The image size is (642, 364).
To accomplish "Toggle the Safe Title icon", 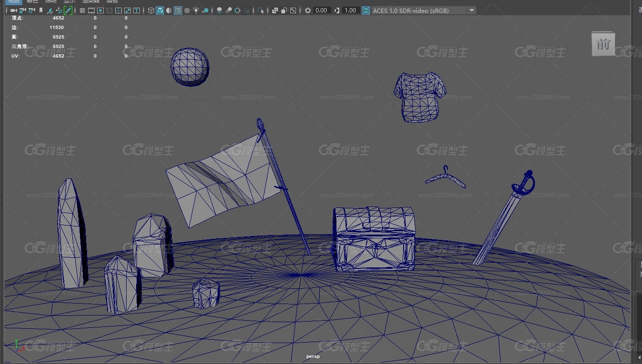I will [x=136, y=10].
